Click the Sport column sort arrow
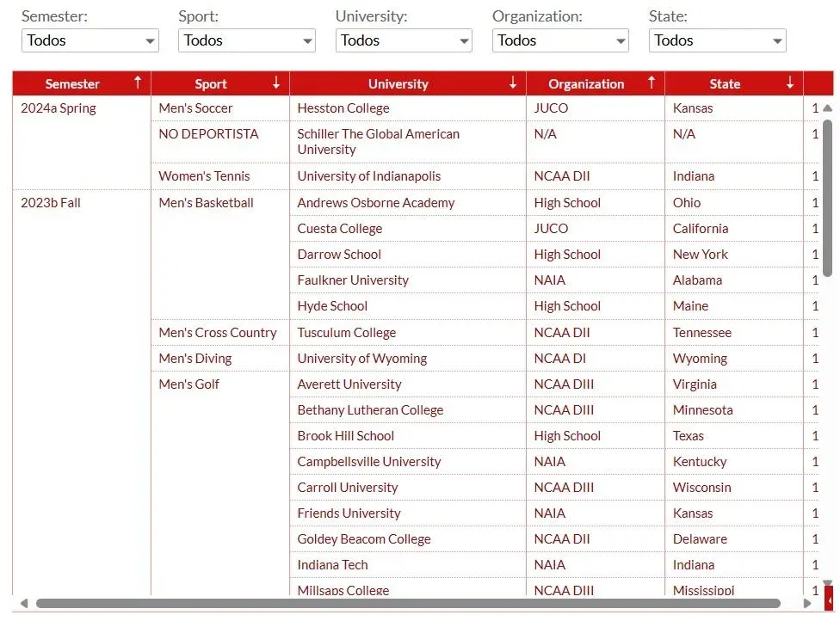 tap(276, 83)
